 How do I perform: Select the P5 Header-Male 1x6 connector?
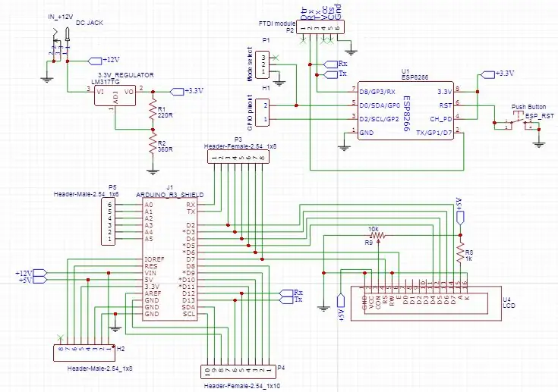[109, 221]
